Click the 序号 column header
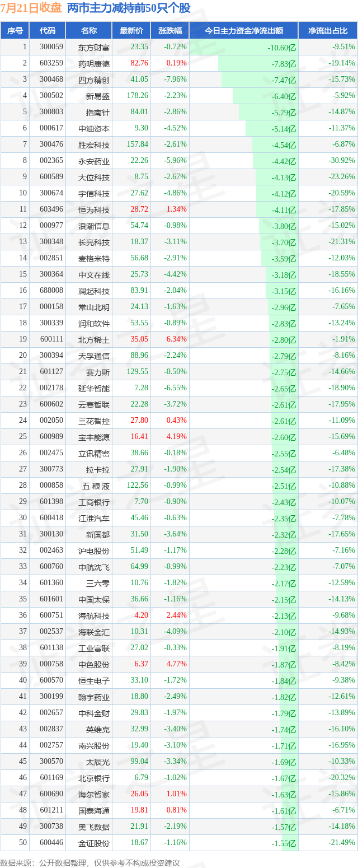358x868 pixels. (15, 31)
